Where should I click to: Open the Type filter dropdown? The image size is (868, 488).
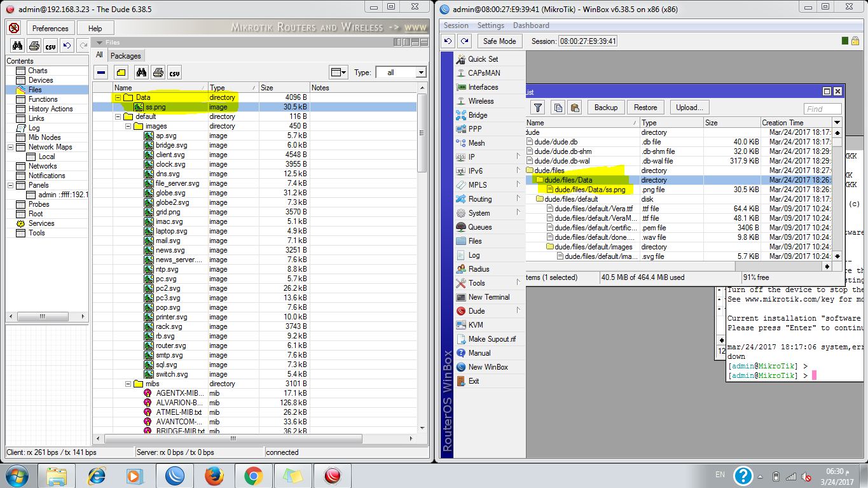[420, 73]
